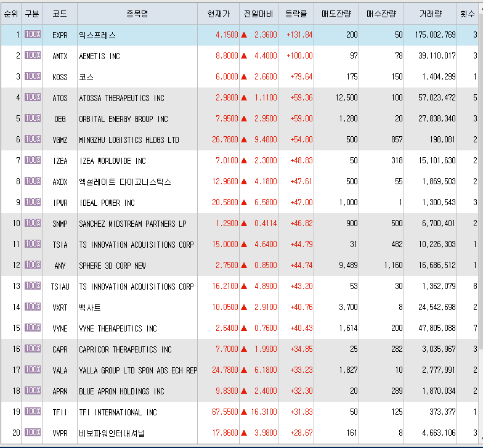
Task: Click the 100% badge in ANY row
Action: click(33, 265)
